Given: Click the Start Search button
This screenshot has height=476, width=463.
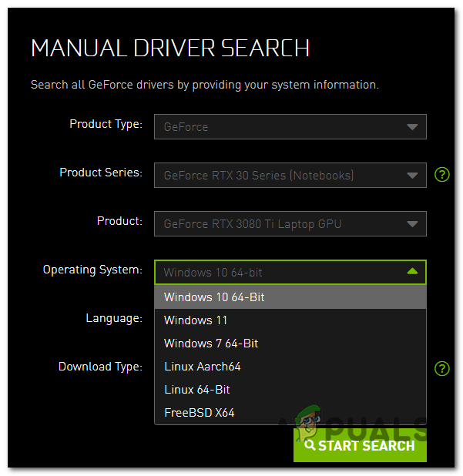Looking at the screenshot, I should [360, 445].
